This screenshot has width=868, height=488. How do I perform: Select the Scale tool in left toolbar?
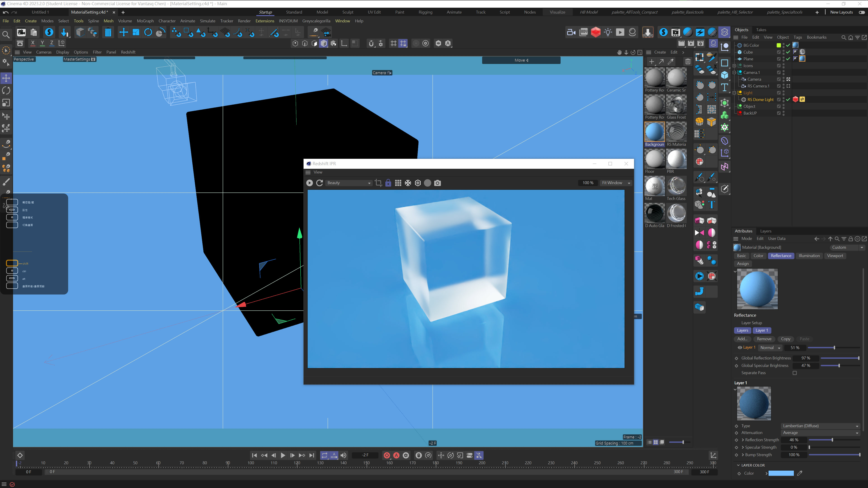click(x=6, y=102)
